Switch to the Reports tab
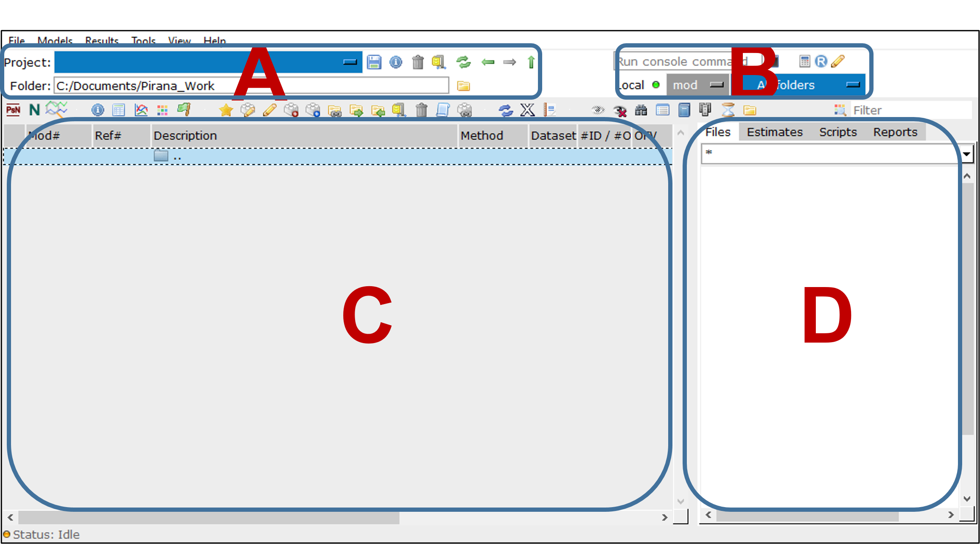980x544 pixels. coord(895,132)
